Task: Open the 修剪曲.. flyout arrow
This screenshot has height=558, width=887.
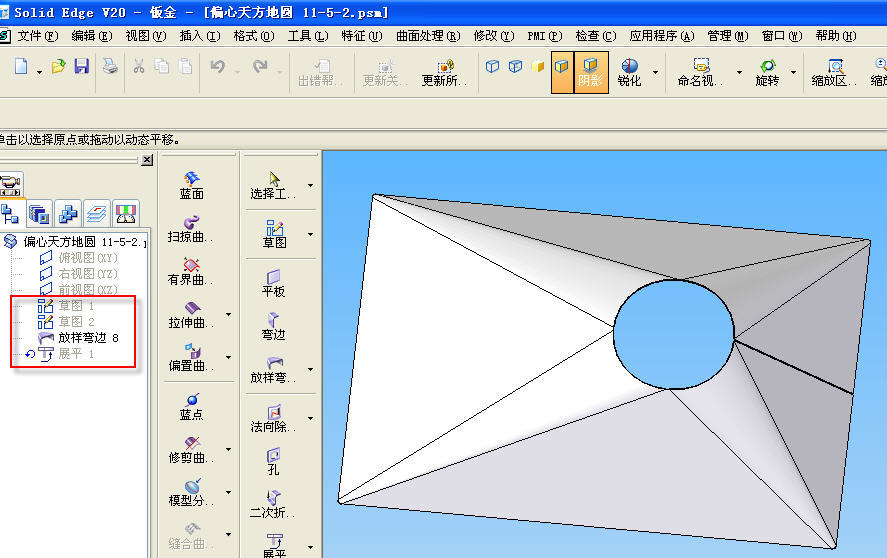Action: tap(229, 449)
